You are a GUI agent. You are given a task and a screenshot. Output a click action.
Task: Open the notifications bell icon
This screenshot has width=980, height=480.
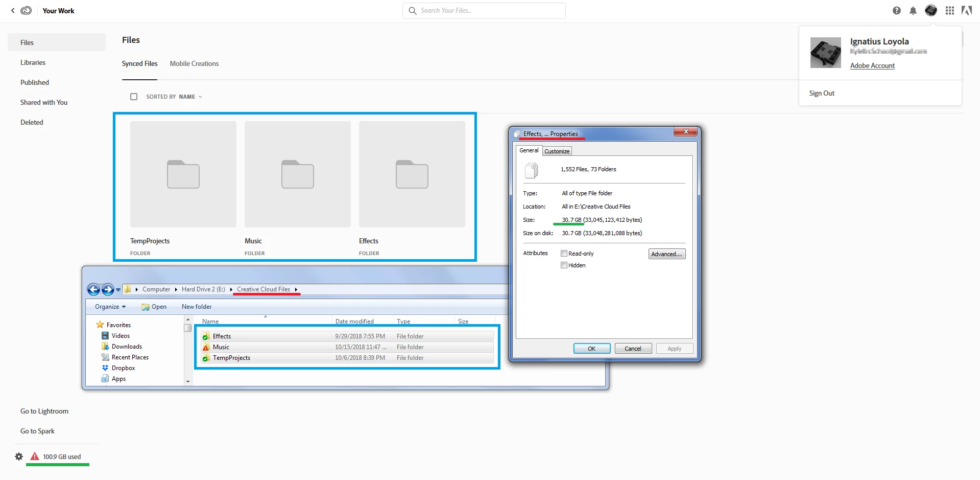pyautogui.click(x=913, y=10)
